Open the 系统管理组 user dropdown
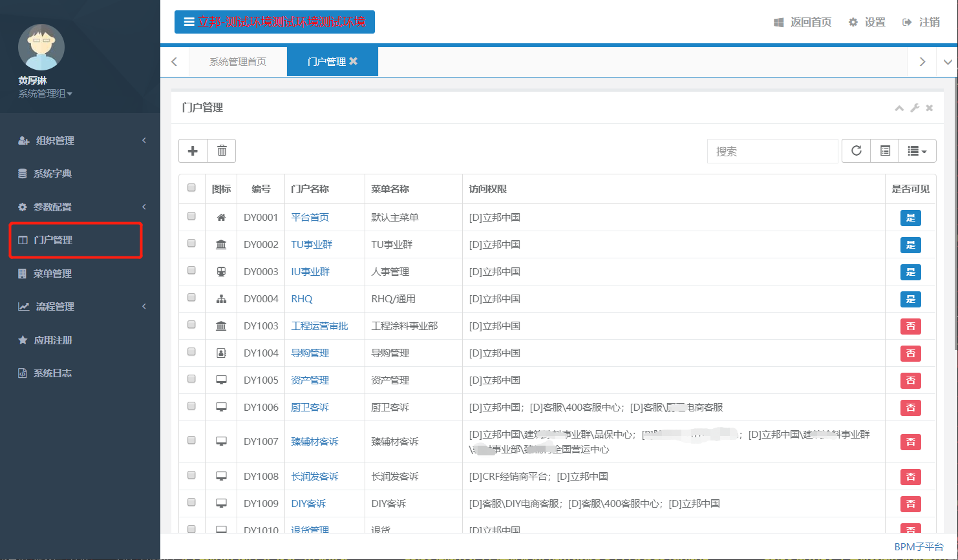Screen dimensions: 958x560 (45, 94)
